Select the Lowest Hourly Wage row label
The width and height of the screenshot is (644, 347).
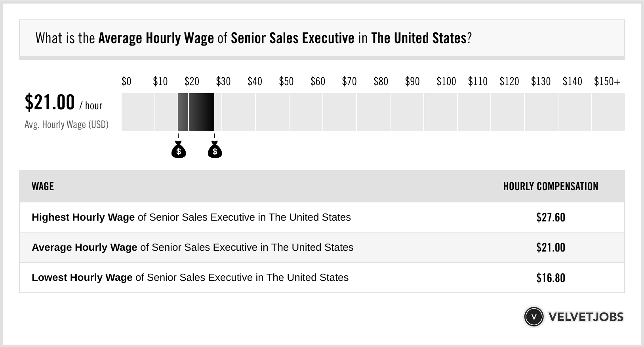(x=190, y=277)
